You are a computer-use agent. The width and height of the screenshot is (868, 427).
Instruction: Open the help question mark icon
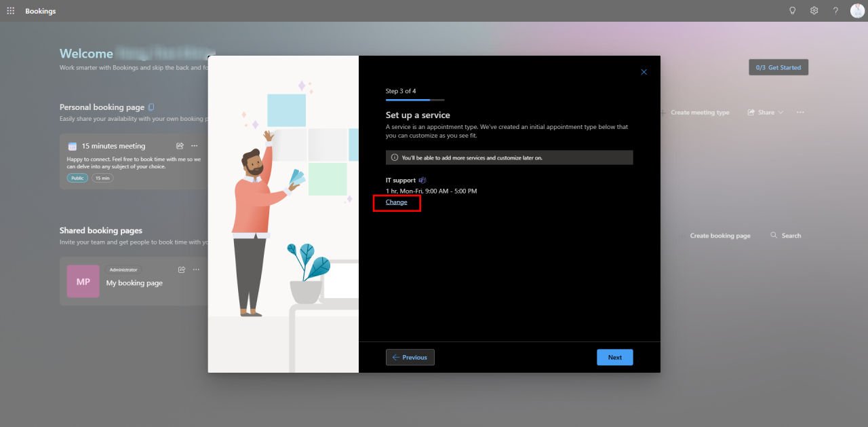pos(835,11)
